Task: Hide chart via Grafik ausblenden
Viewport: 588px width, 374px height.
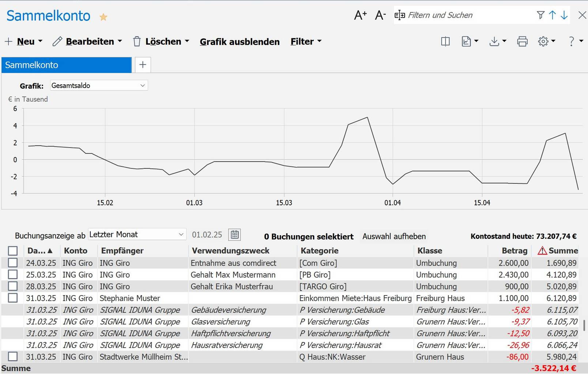Action: (x=240, y=42)
